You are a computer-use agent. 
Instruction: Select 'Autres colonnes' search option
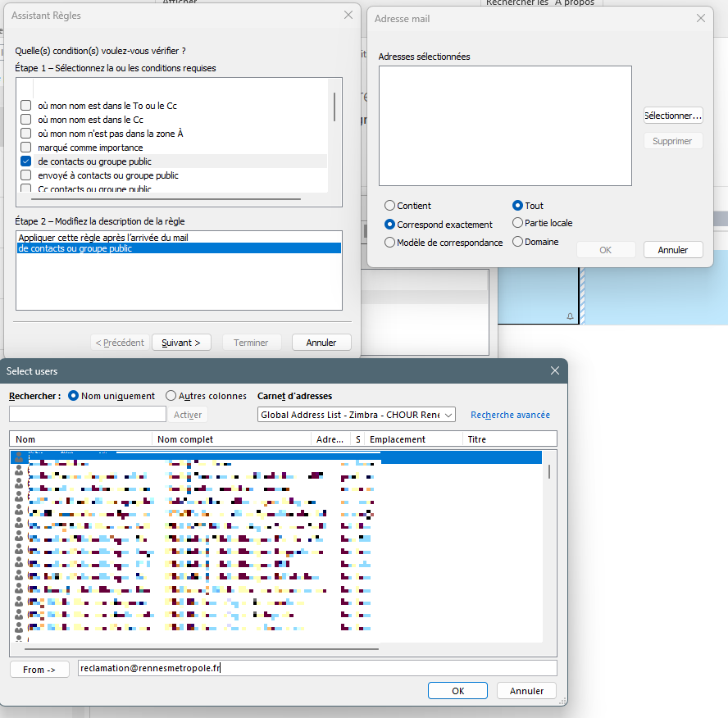pos(171,396)
